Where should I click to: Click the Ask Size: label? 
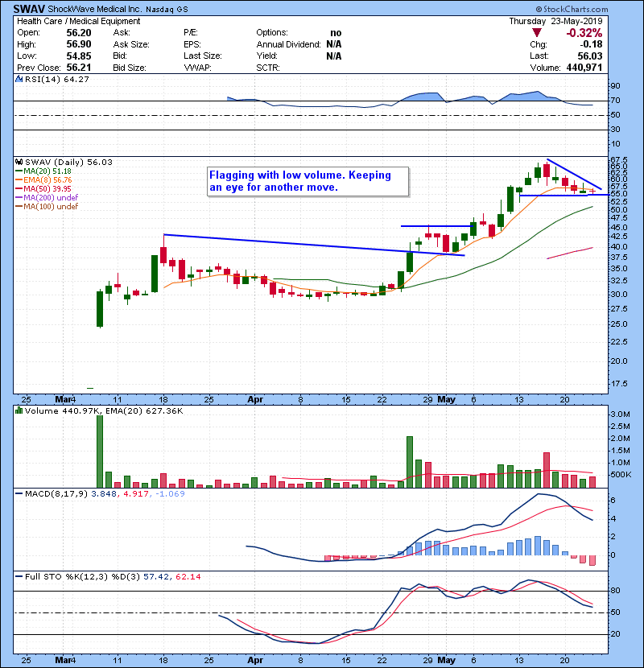pyautogui.click(x=131, y=44)
